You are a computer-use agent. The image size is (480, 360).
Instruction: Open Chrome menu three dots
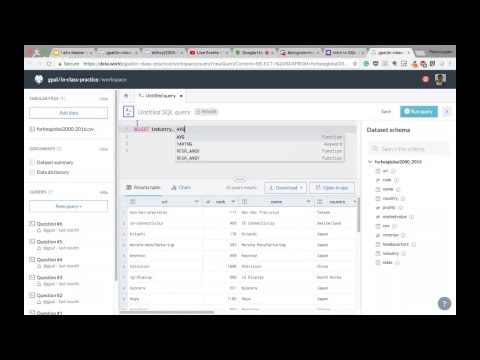click(450, 64)
